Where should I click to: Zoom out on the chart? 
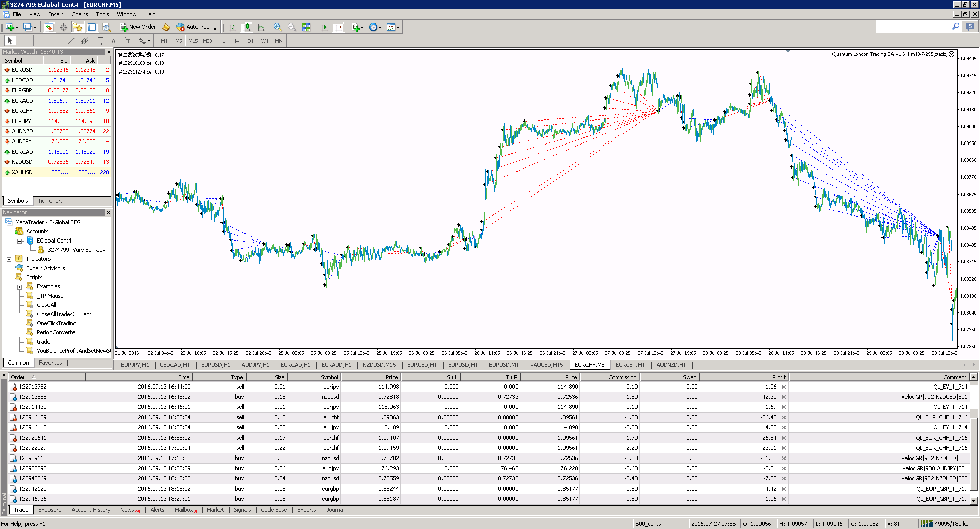pyautogui.click(x=292, y=27)
